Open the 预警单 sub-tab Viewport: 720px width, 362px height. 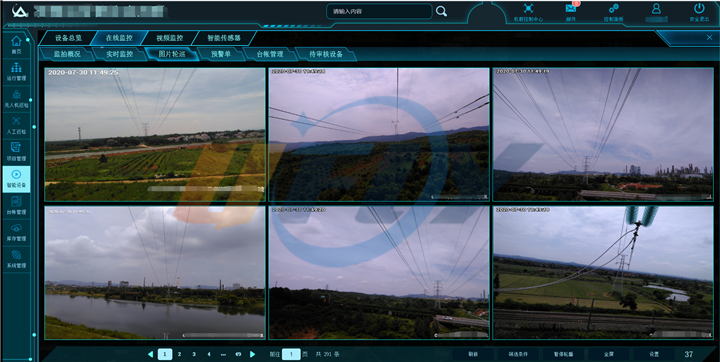pyautogui.click(x=221, y=54)
